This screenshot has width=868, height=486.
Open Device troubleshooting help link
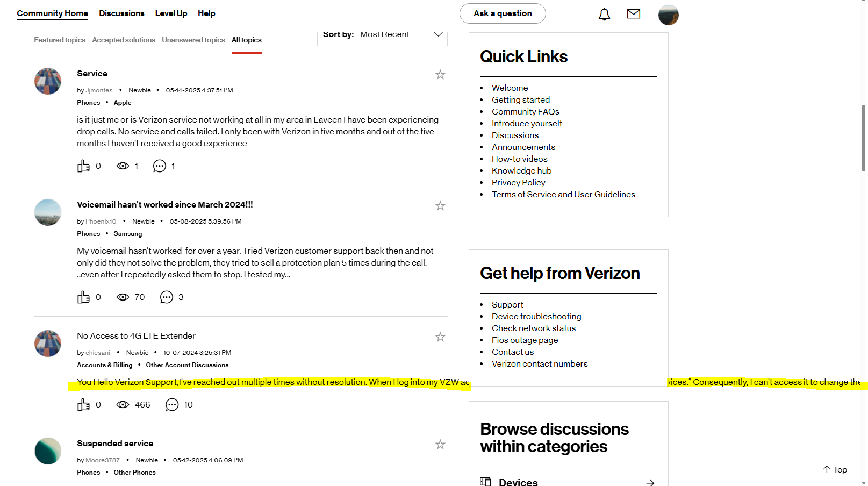[536, 317]
